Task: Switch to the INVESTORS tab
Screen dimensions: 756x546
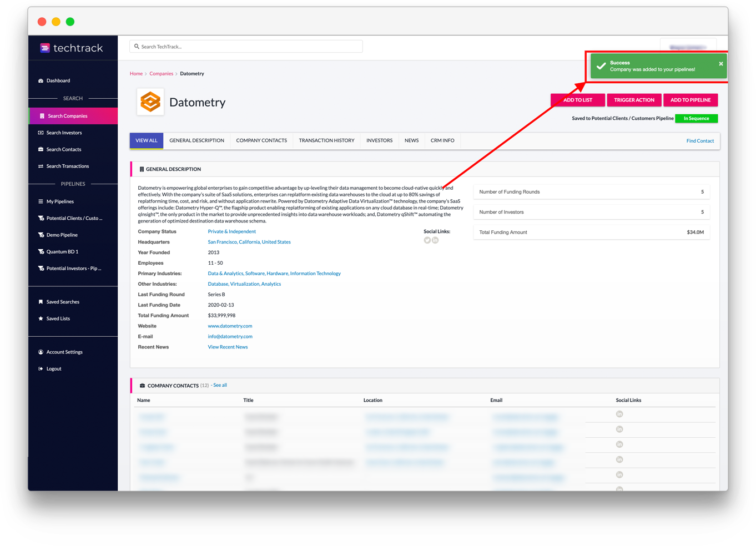Action: click(379, 140)
